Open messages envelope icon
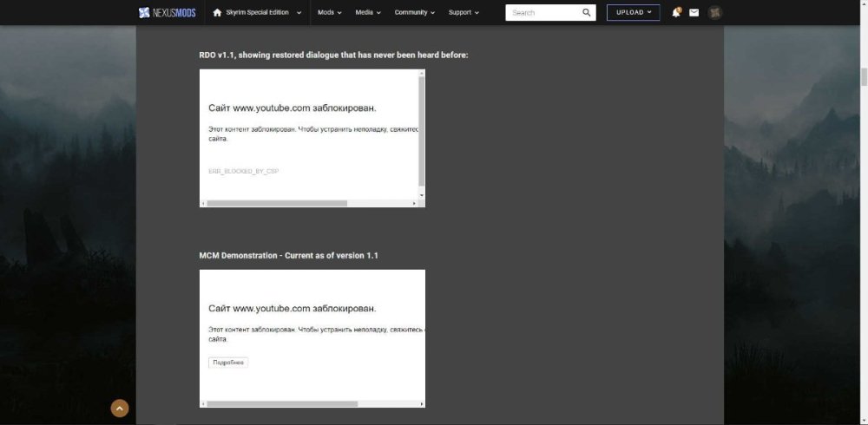The height and width of the screenshot is (425, 868). (x=694, y=13)
